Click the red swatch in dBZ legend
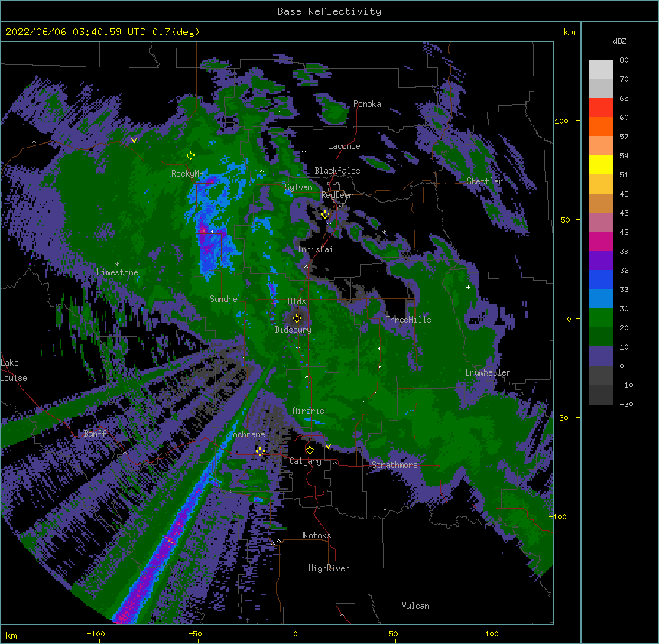The image size is (659, 644). pyautogui.click(x=601, y=108)
